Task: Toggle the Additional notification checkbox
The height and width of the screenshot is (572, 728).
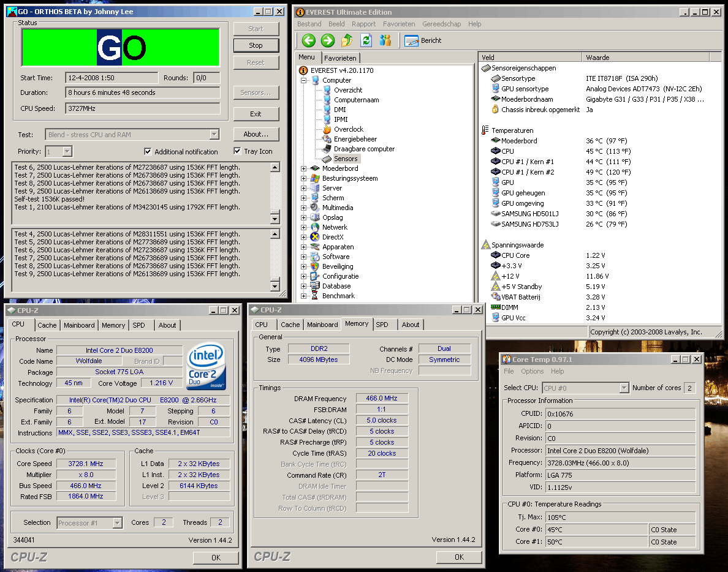Action: (x=148, y=151)
